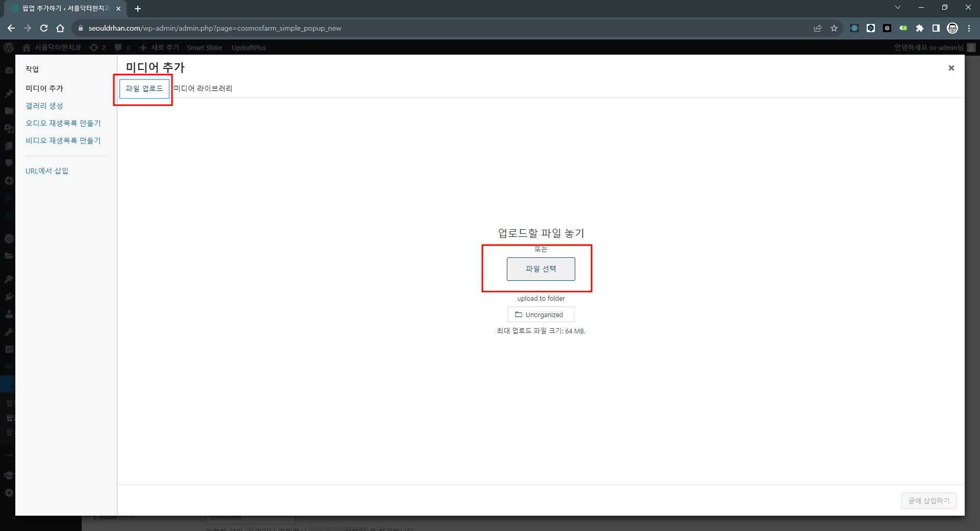Viewport: 980px width, 531px height.
Task: Bookmark this page with the star icon
Action: click(x=834, y=28)
